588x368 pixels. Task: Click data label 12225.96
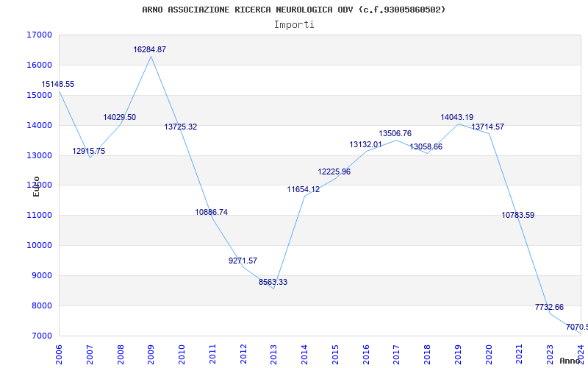pyautogui.click(x=334, y=171)
